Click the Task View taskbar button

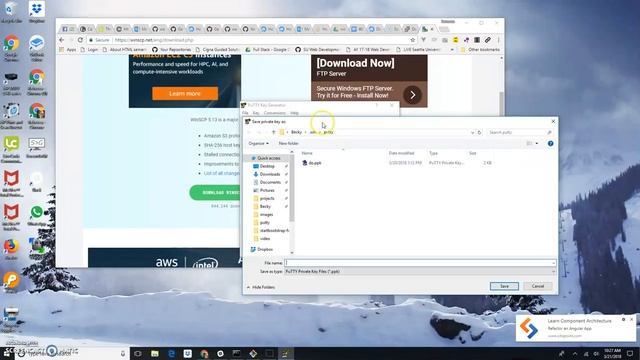click(x=138, y=353)
